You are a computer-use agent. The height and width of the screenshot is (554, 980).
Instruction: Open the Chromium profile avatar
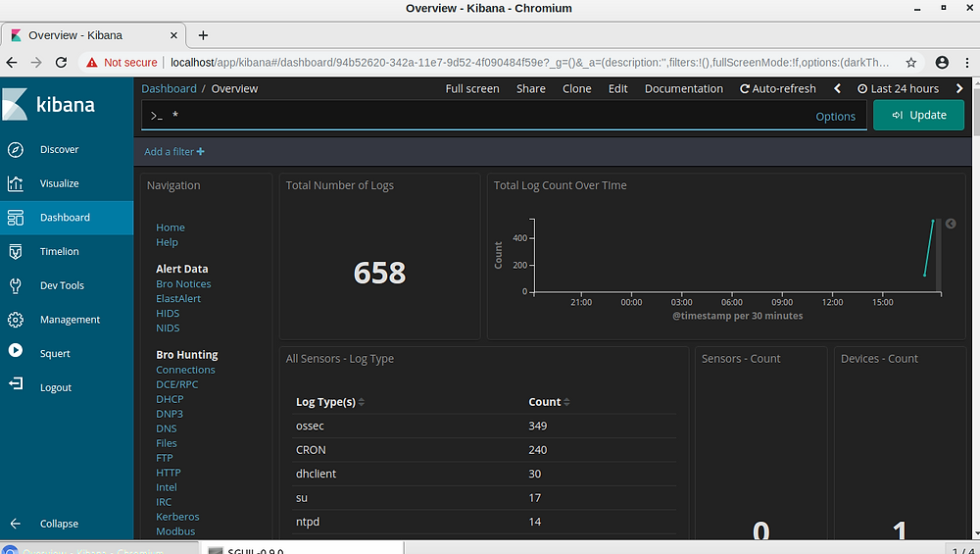coord(942,62)
